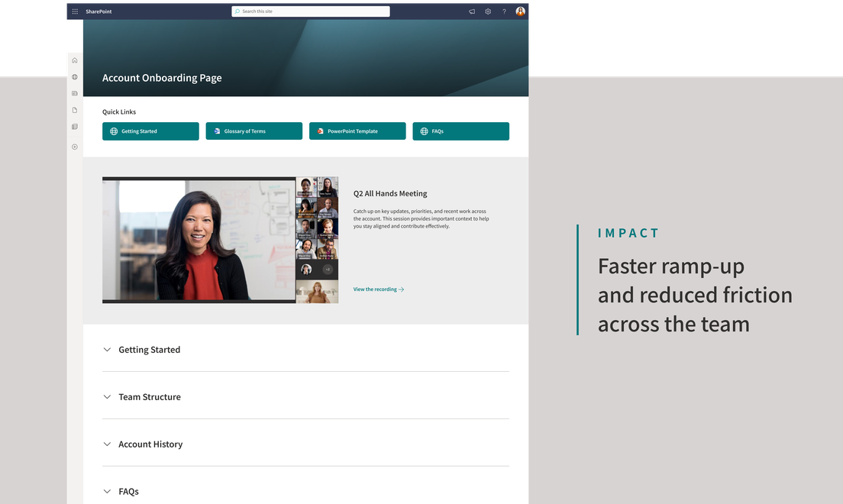Click the document icon in the left sidebar
This screenshot has width=843, height=504.
pyautogui.click(x=74, y=110)
